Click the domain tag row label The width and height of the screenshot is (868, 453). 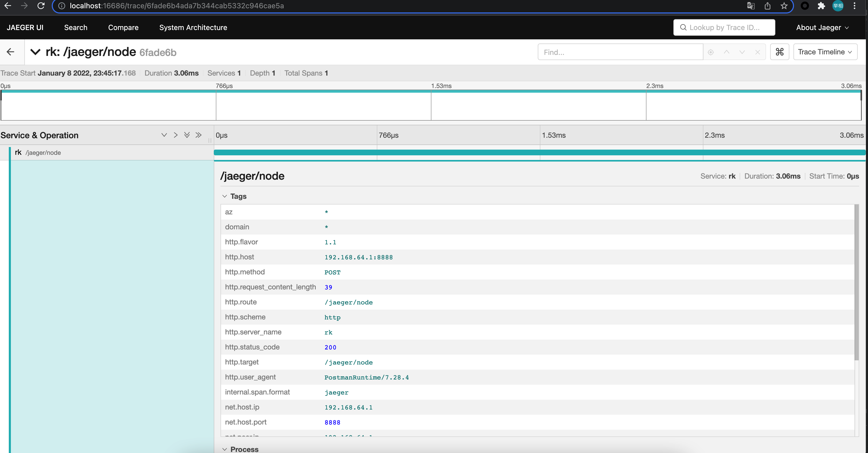click(237, 227)
